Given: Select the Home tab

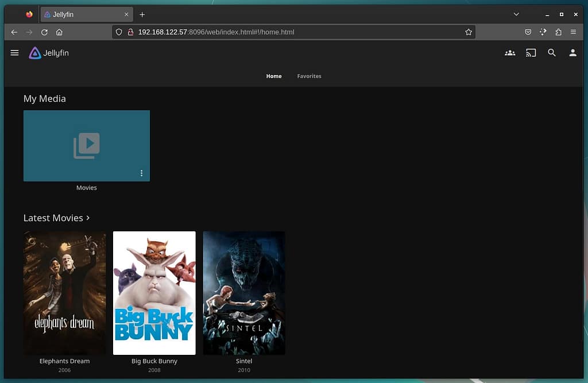Looking at the screenshot, I should (x=274, y=76).
